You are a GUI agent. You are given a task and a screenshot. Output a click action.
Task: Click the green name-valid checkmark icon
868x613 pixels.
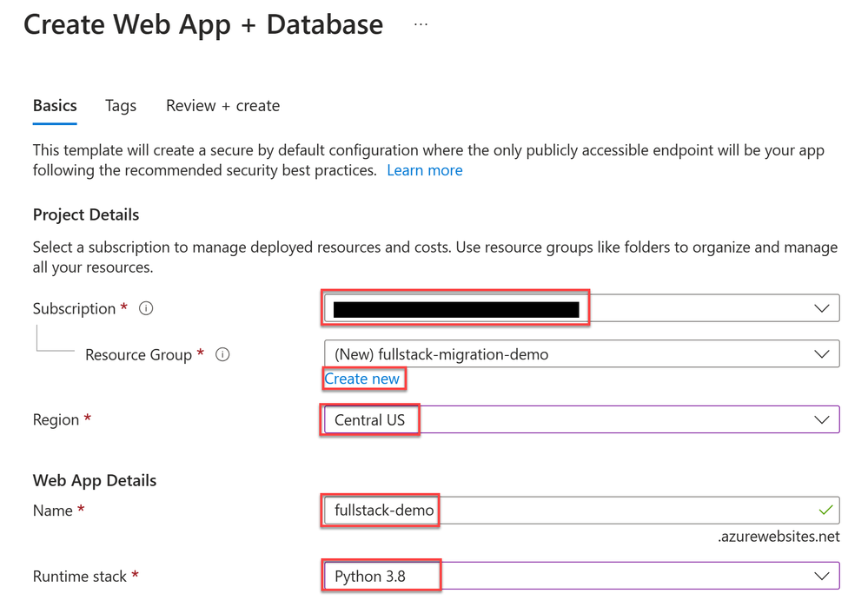pyautogui.click(x=825, y=510)
